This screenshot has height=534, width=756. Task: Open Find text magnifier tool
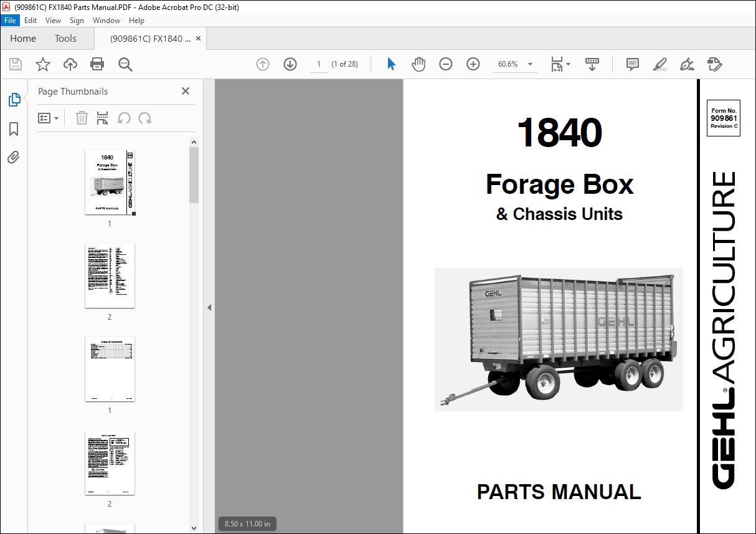(125, 64)
